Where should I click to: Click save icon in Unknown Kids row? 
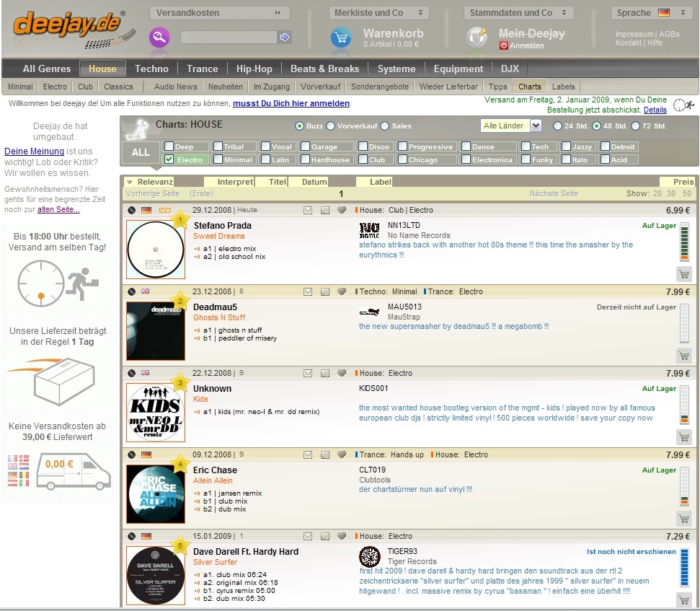coord(325,373)
